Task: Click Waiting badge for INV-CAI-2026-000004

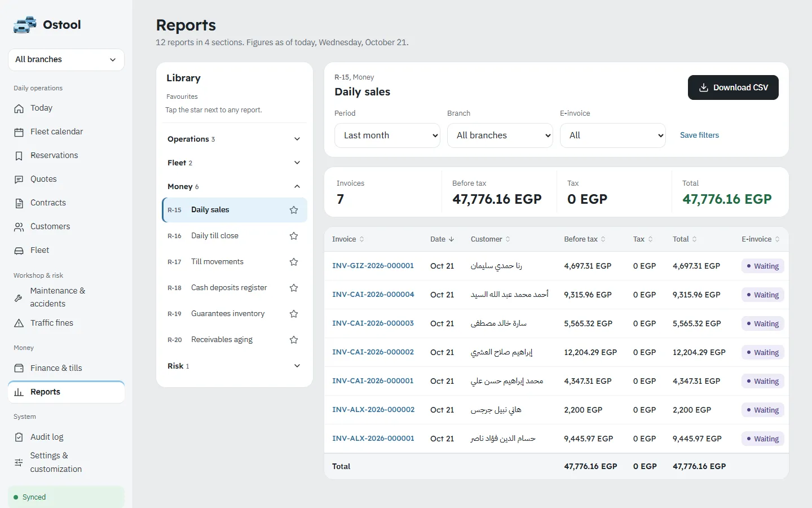Action: pos(762,295)
